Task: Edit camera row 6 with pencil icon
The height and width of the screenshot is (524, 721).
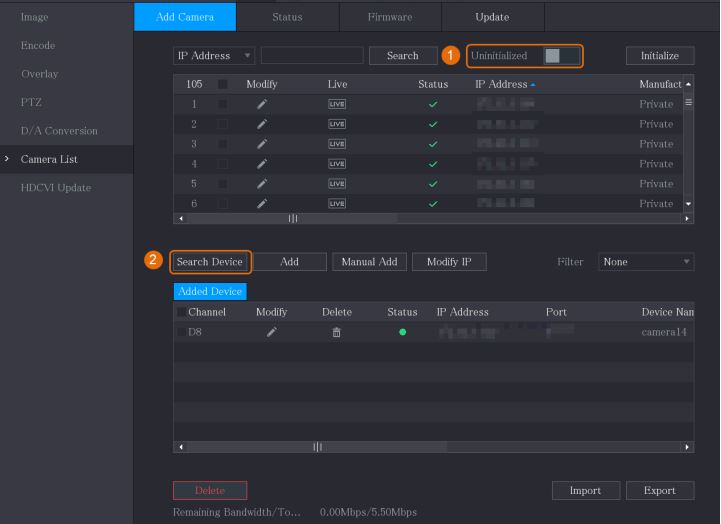Action: (262, 204)
